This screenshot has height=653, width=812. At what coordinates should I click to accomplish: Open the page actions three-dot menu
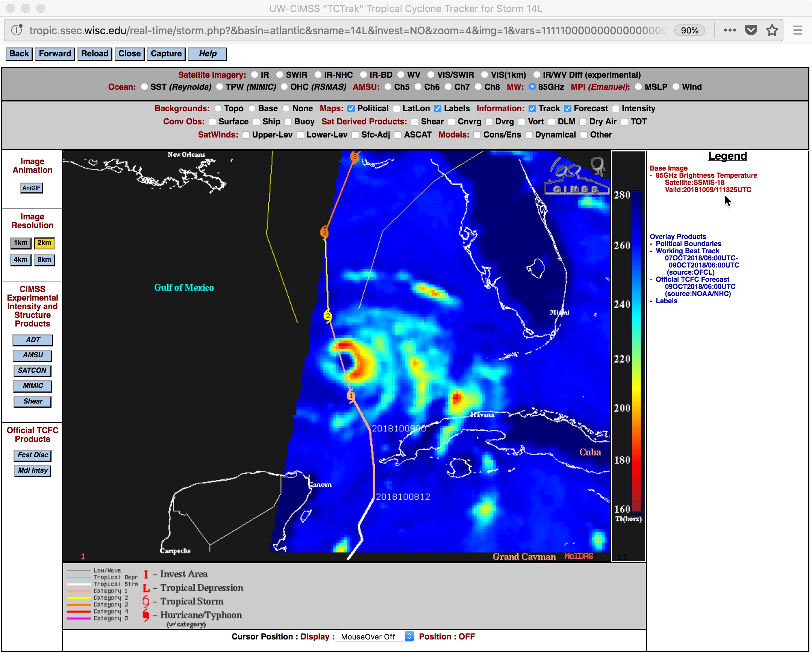[x=730, y=30]
